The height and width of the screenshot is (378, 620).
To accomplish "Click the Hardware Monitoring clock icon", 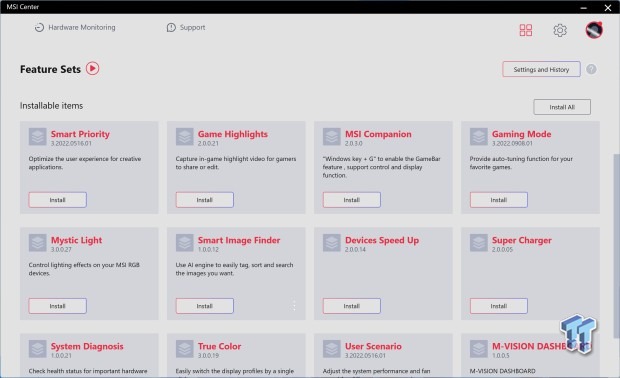I will pyautogui.click(x=39, y=27).
